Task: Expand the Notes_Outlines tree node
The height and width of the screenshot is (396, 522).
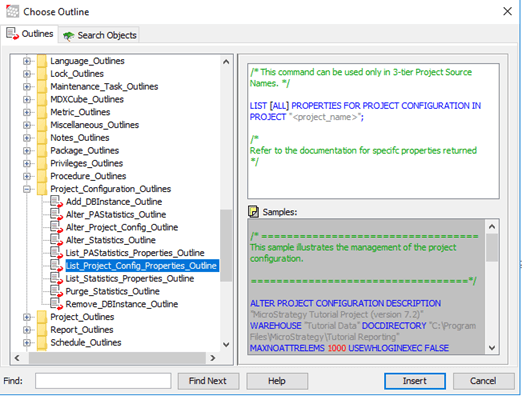Action: click(27, 138)
